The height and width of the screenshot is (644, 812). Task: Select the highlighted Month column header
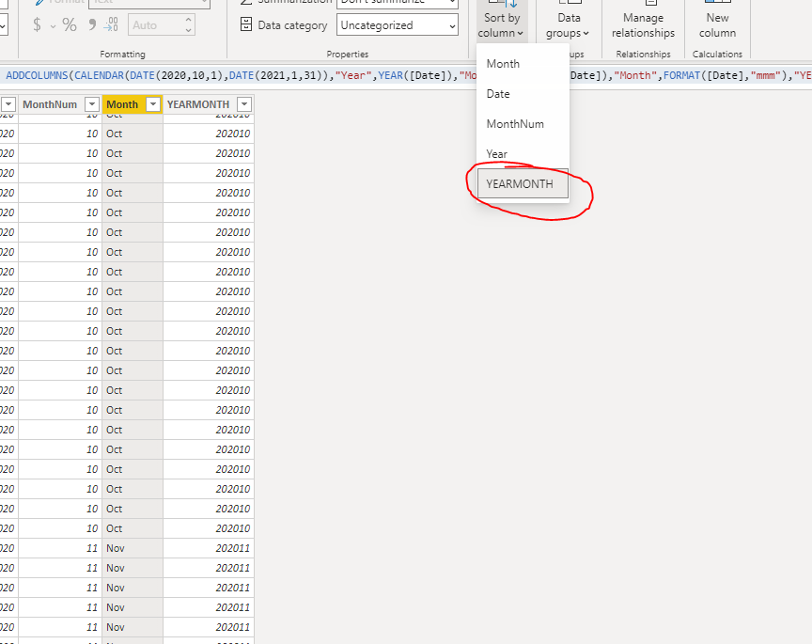click(122, 104)
